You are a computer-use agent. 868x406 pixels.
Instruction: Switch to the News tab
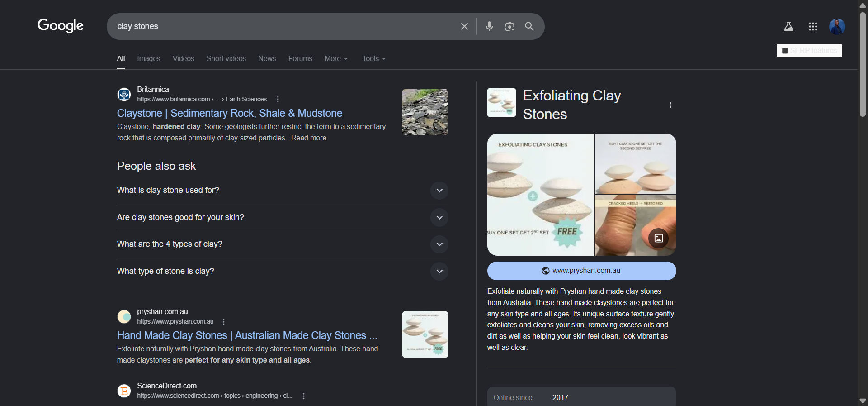pyautogui.click(x=267, y=59)
